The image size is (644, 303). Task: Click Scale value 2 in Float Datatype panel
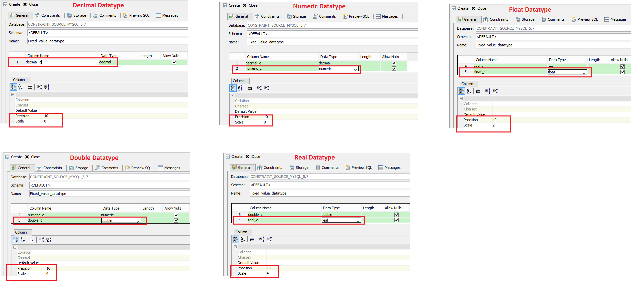point(494,125)
